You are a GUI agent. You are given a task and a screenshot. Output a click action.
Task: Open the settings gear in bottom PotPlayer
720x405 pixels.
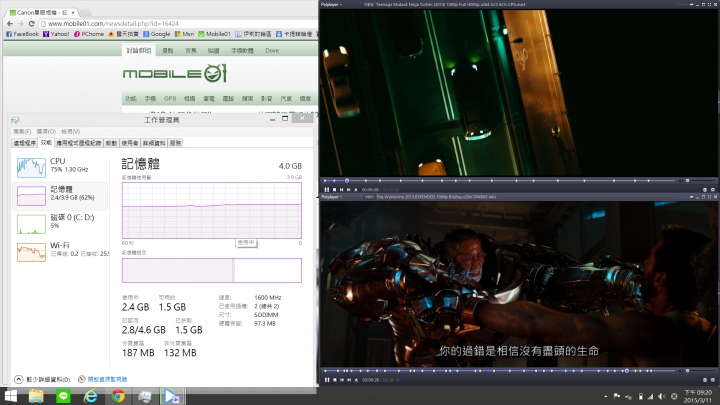(x=713, y=380)
